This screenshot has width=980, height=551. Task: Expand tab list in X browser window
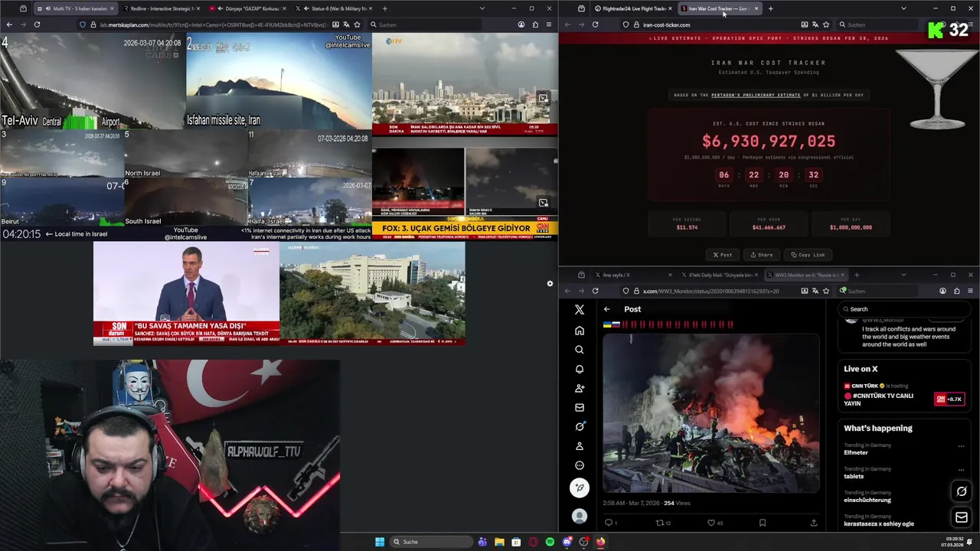(903, 275)
